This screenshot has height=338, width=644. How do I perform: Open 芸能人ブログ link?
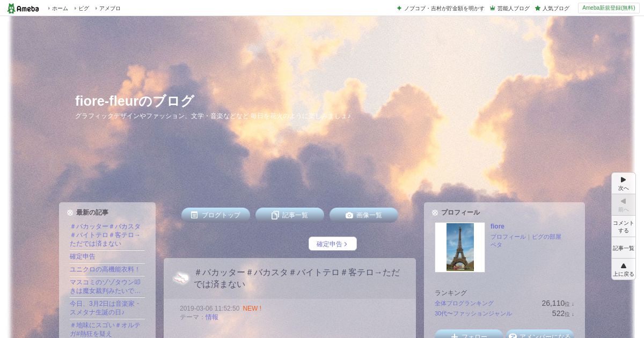(x=513, y=8)
